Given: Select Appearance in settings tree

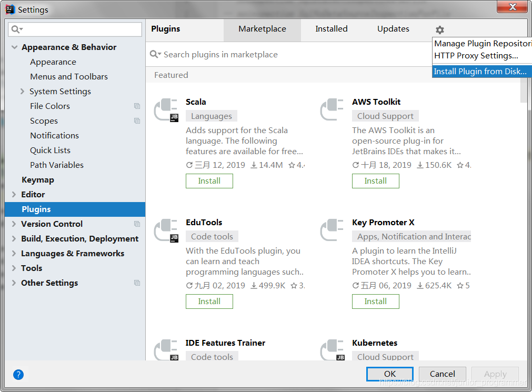Looking at the screenshot, I should [53, 62].
